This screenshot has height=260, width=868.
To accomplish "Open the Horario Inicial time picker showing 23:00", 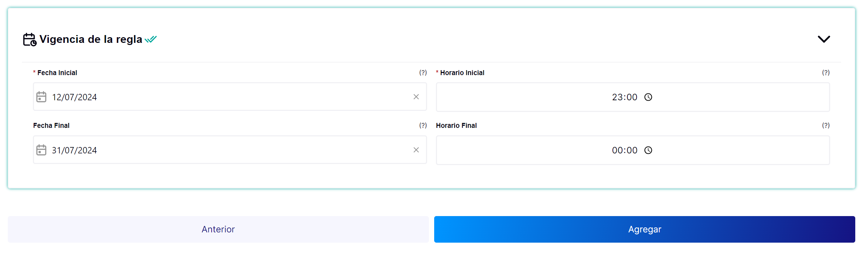I will point(633,97).
